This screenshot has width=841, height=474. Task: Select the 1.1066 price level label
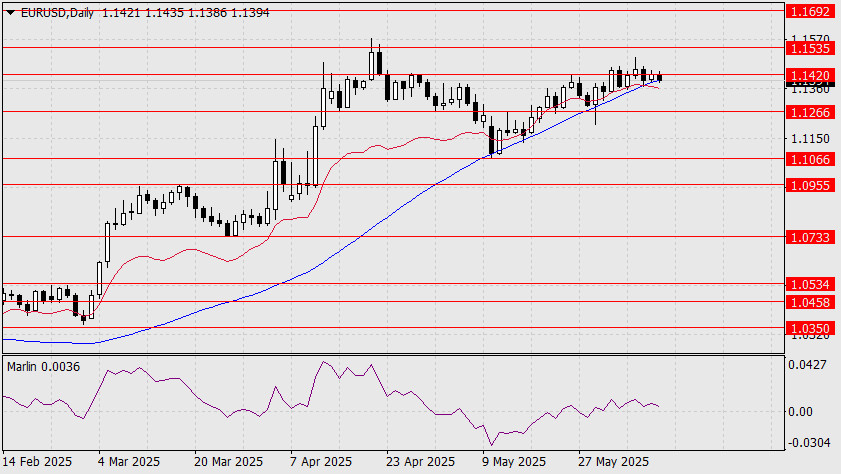coord(810,160)
